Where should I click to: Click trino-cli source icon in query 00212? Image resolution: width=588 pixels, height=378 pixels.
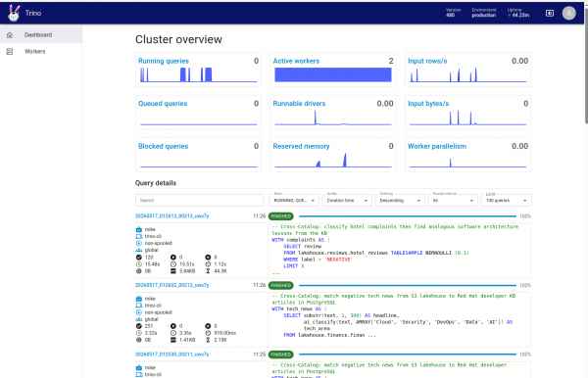tap(139, 306)
